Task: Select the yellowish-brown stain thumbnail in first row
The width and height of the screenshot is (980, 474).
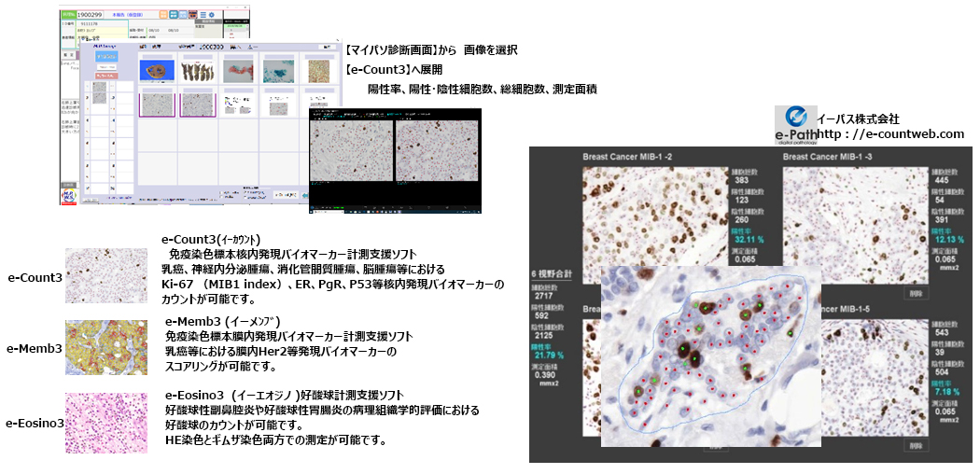Action: 320,71
